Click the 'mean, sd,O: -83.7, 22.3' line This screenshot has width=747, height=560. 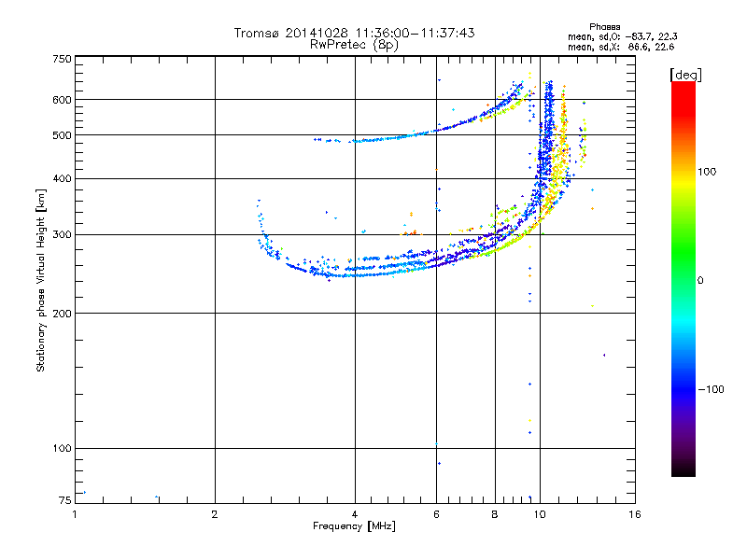pyautogui.click(x=623, y=36)
